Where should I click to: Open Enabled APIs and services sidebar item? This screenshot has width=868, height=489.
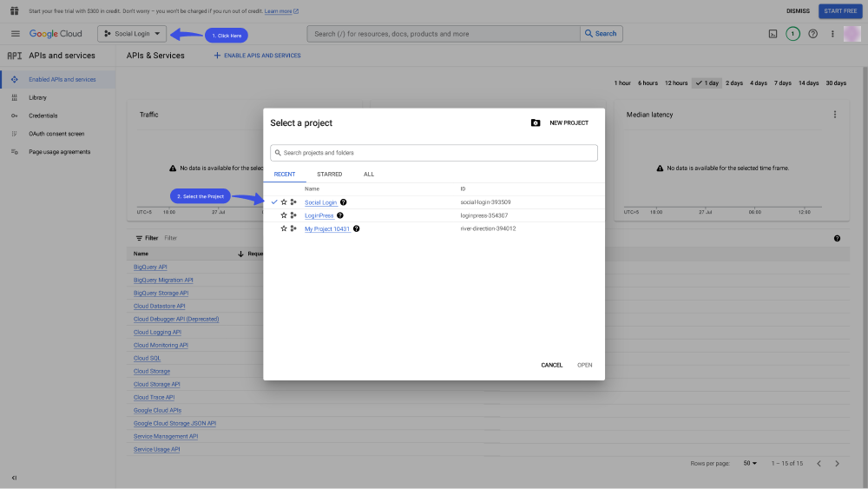[57, 79]
